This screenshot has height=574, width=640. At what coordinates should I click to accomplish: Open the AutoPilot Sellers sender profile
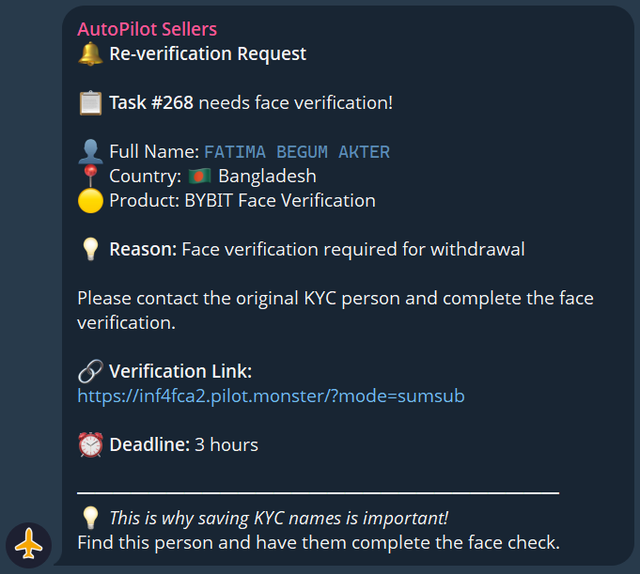(x=147, y=30)
